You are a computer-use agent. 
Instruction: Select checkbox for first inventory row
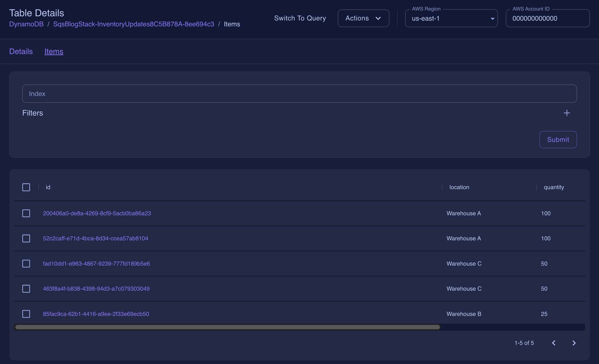tap(26, 213)
